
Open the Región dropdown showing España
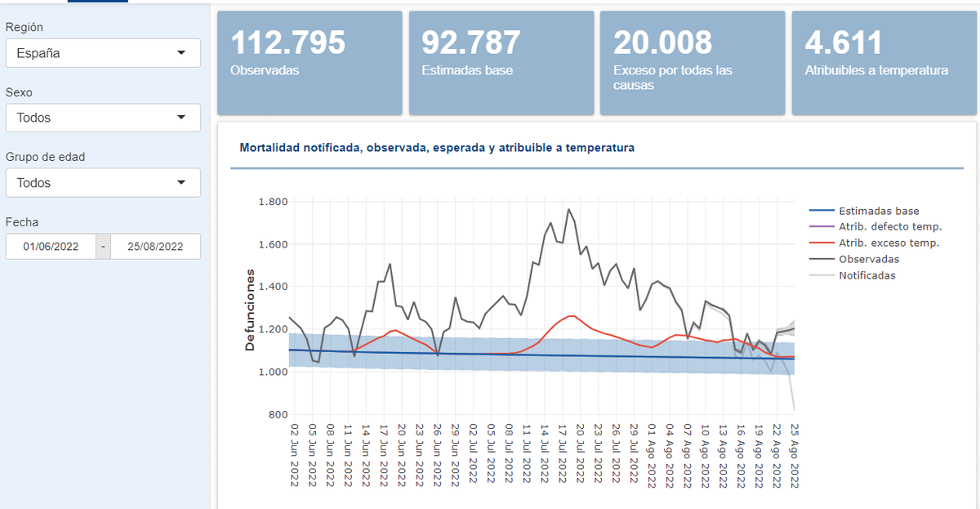click(x=103, y=53)
